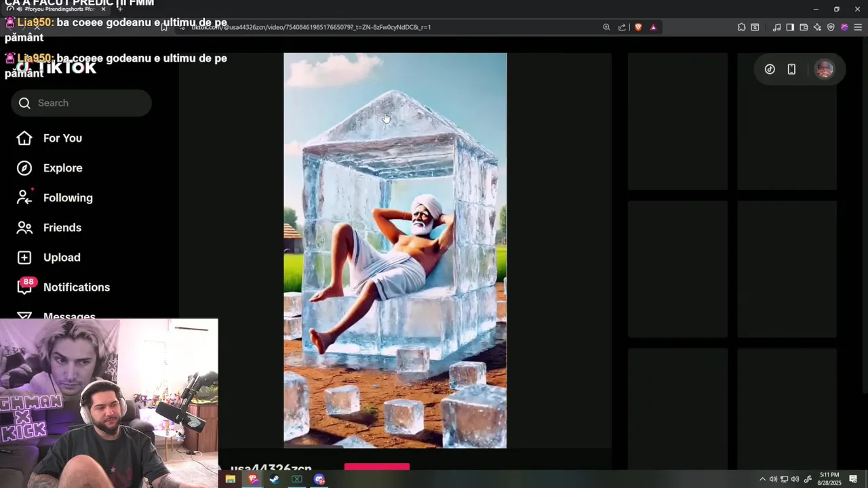The image size is (868, 488).
Task: Click the address bar URL text
Action: (311, 27)
